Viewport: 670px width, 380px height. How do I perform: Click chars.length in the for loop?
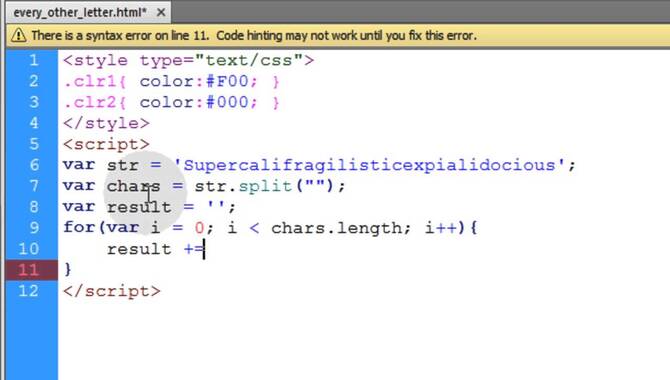337,228
